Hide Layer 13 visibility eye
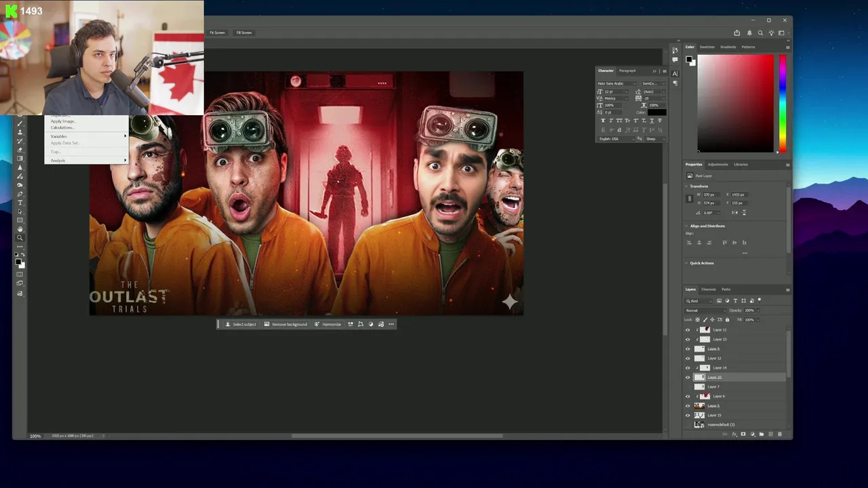The height and width of the screenshot is (488, 868). pyautogui.click(x=688, y=340)
